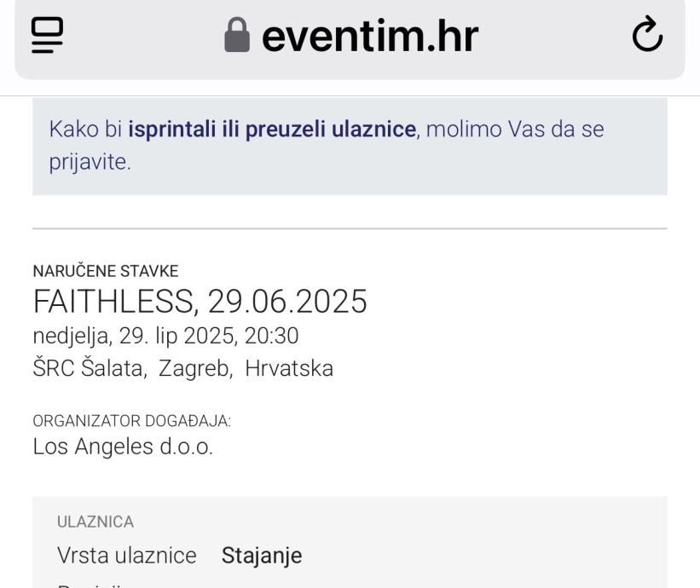Click the bold "isprintali ili preuzeli ulaznice" text
This screenshot has height=588, width=700.
(x=273, y=131)
